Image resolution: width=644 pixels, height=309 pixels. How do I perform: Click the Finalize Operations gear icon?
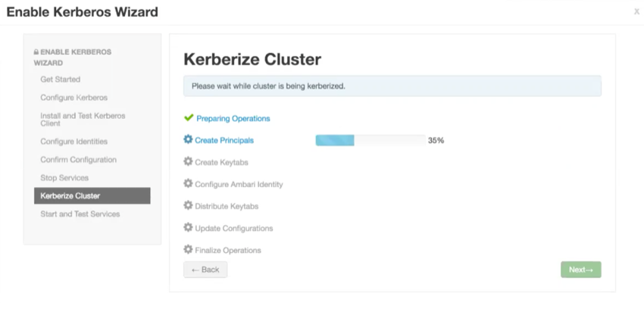(x=188, y=249)
